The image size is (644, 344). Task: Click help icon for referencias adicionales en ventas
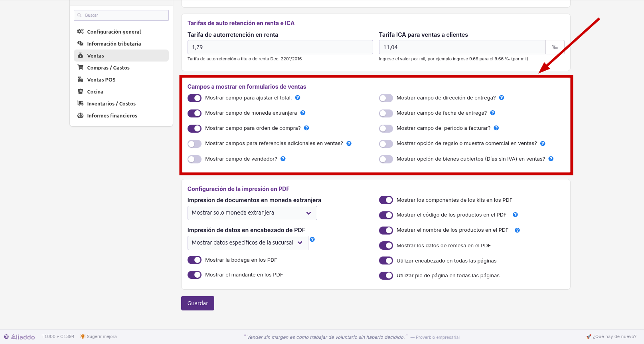349,143
